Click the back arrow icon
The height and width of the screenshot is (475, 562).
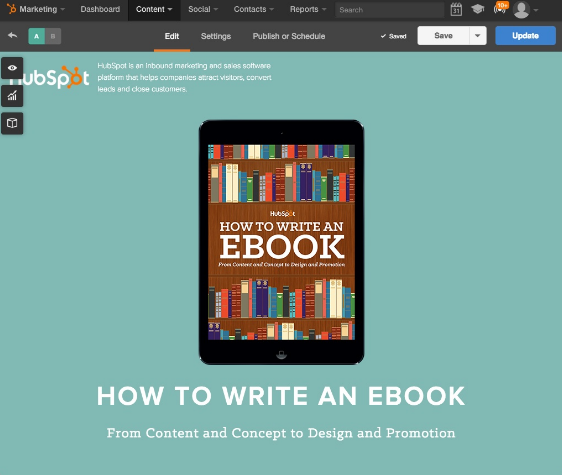click(13, 35)
